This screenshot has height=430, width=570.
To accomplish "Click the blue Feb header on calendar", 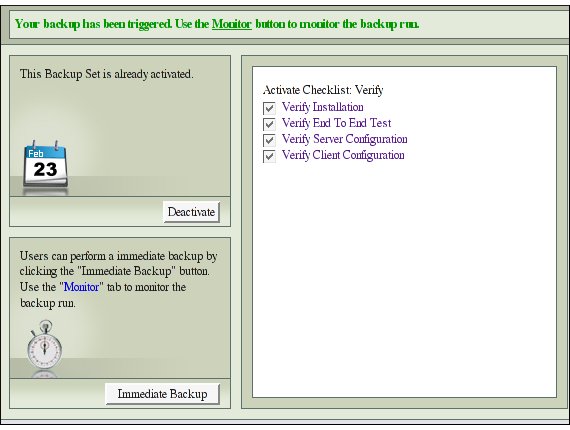I will pos(45,153).
